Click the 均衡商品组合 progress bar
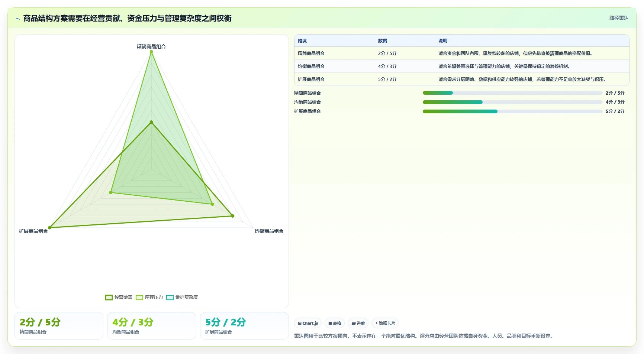Image resolution: width=644 pixels, height=354 pixels. pyautogui.click(x=512, y=102)
